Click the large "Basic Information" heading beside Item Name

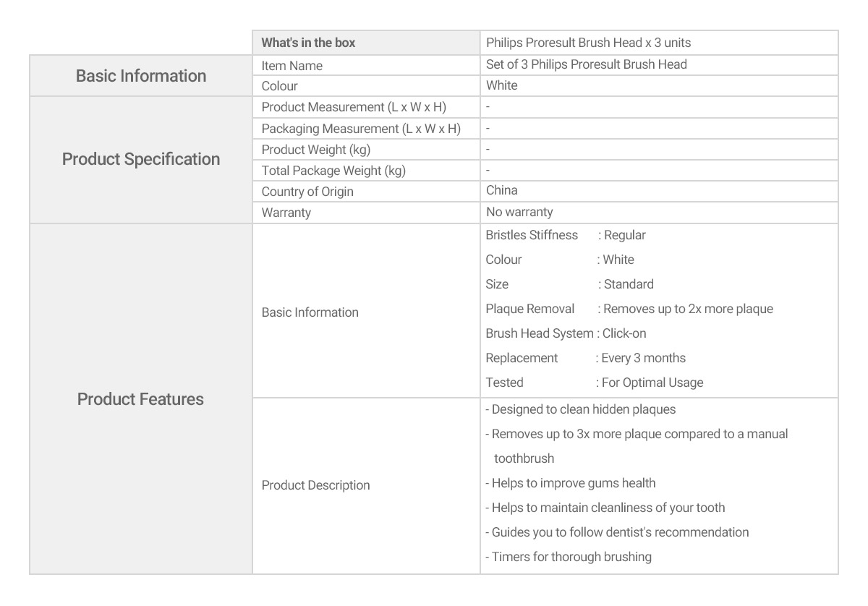pos(141,76)
